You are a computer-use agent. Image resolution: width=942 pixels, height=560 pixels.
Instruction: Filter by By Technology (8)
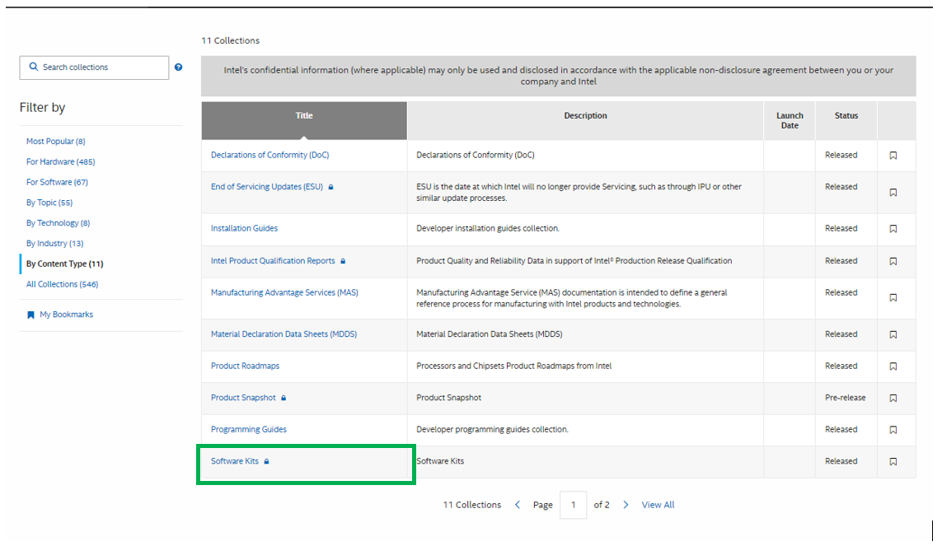(x=59, y=222)
